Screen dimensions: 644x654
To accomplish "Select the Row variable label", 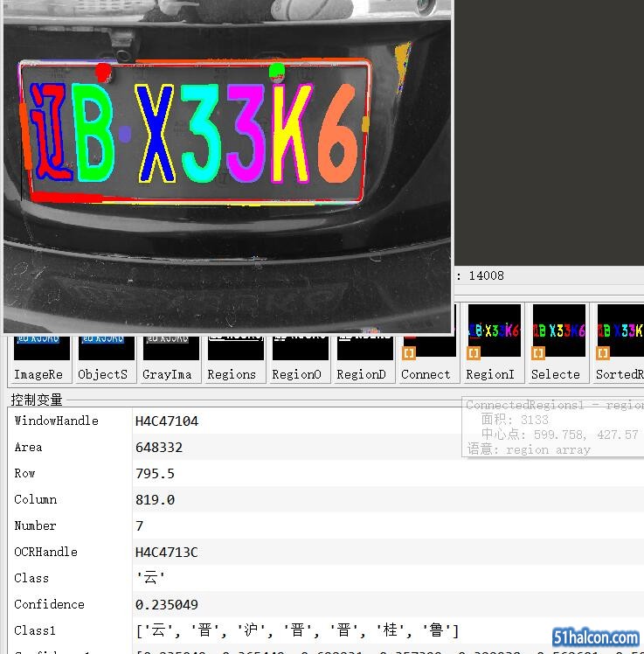I will (x=24, y=473).
